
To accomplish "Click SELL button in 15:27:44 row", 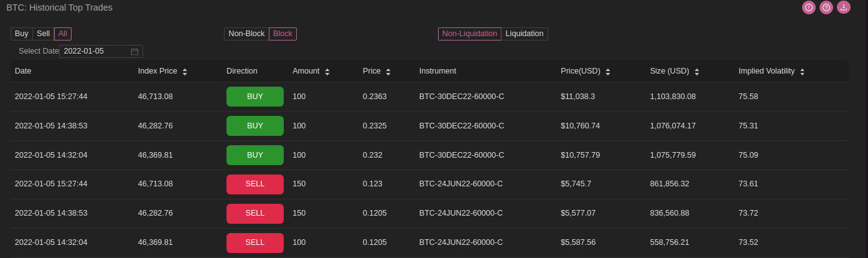I will [255, 184].
